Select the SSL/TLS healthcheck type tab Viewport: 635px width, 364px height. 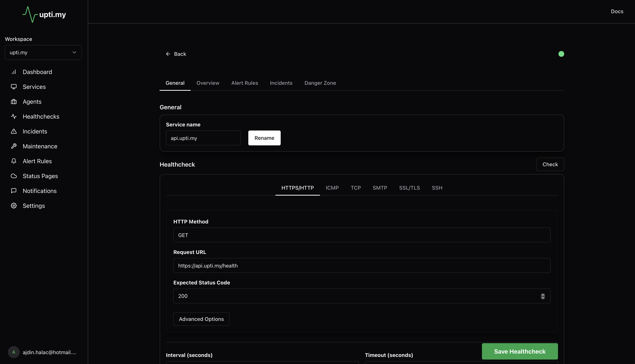[409, 188]
